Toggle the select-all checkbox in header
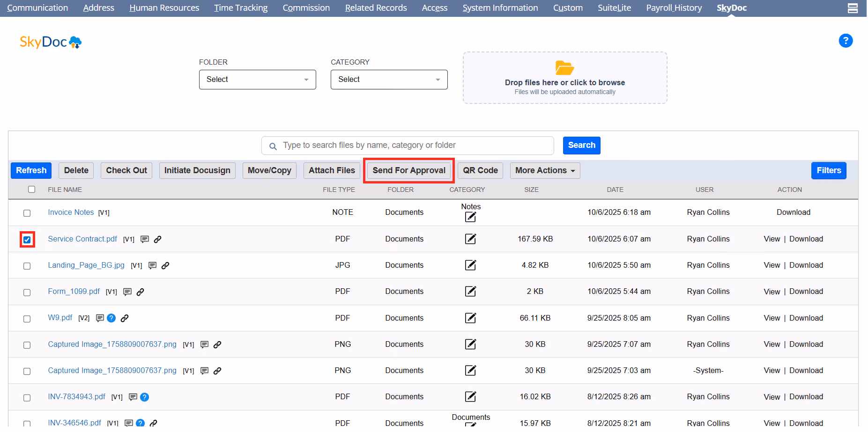The image size is (868, 432). (31, 190)
